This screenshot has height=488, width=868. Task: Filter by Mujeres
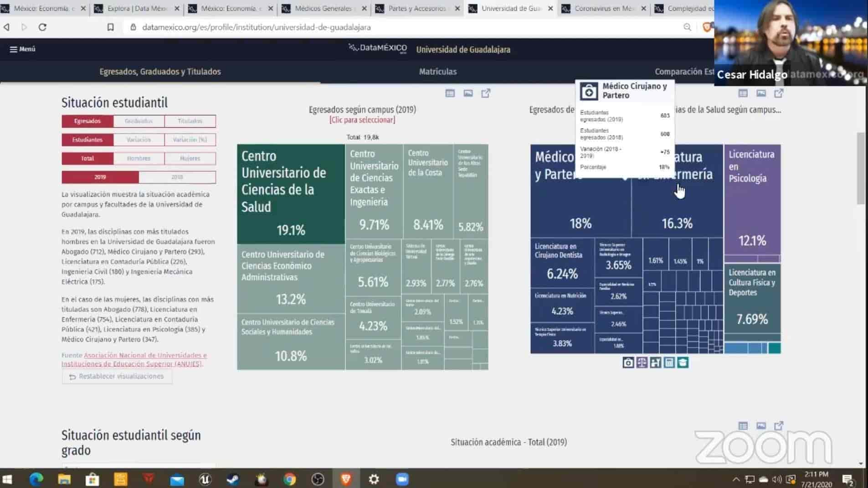190,158
